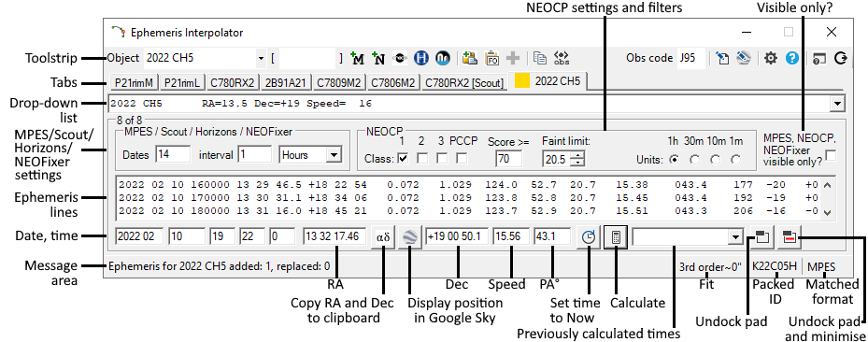The image size is (868, 342).
Task: Increase Faint limit with up arrow
Action: coord(578,155)
